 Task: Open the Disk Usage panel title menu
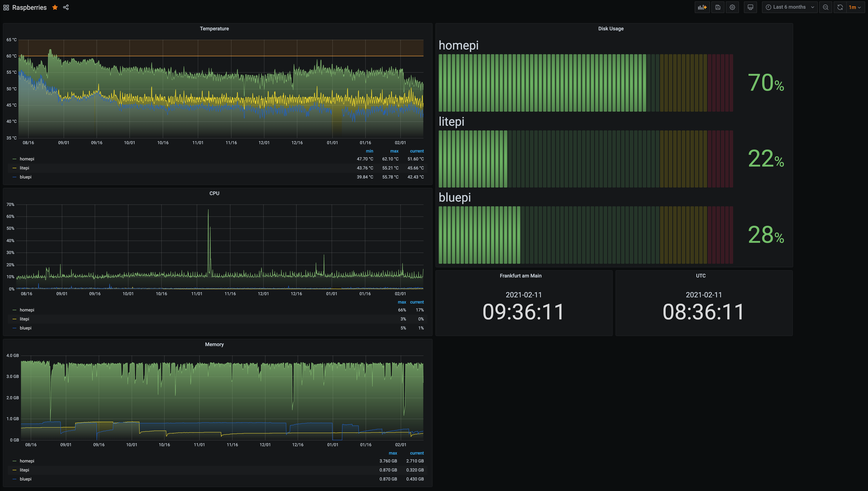pyautogui.click(x=611, y=29)
